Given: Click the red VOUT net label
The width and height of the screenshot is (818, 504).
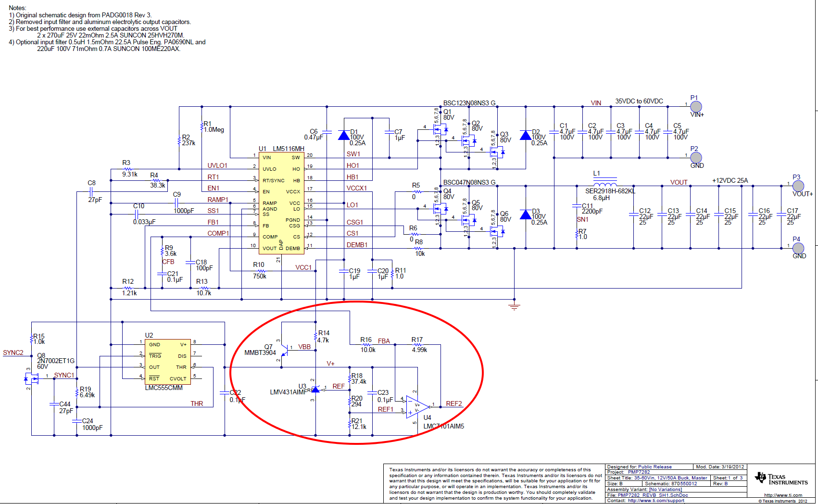Looking at the screenshot, I should coord(679,182).
